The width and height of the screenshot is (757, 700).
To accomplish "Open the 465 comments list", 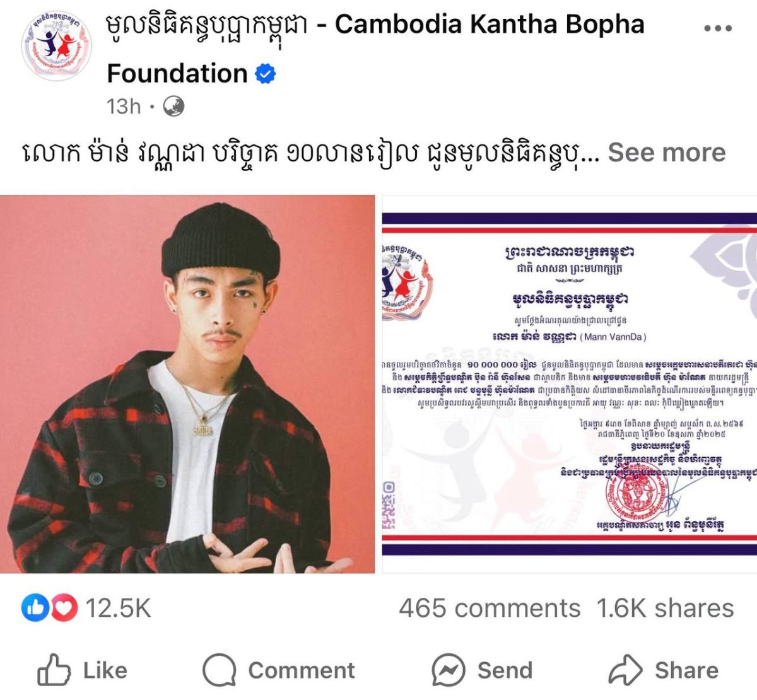I will tap(490, 608).
